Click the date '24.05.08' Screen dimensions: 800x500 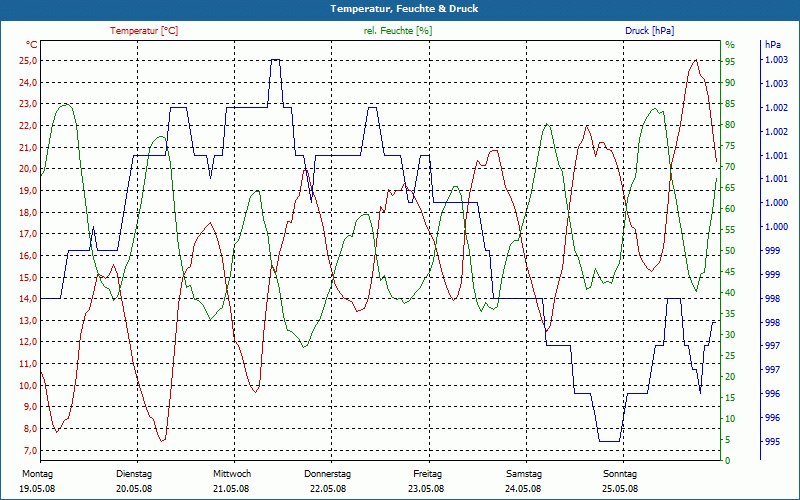(523, 489)
